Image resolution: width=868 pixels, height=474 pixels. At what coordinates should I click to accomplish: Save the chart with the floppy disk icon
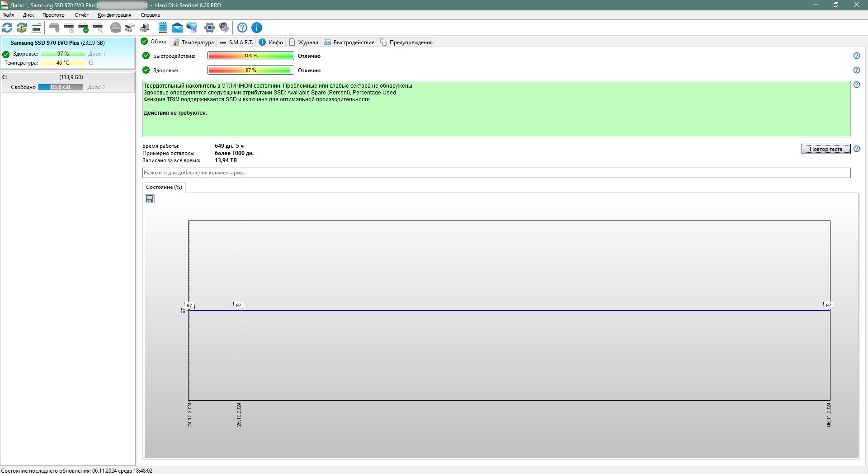click(150, 199)
